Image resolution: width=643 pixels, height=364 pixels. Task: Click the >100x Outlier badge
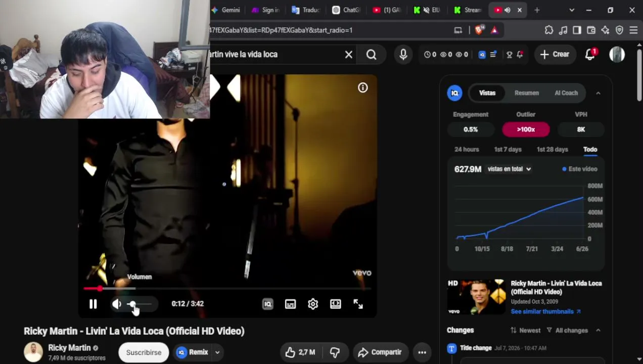click(526, 130)
